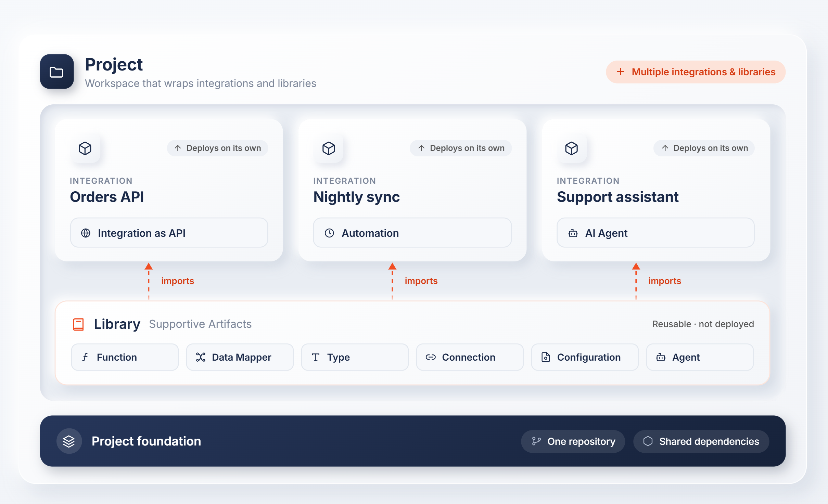Select the Connection artifact chip
828x504 pixels.
tap(470, 357)
